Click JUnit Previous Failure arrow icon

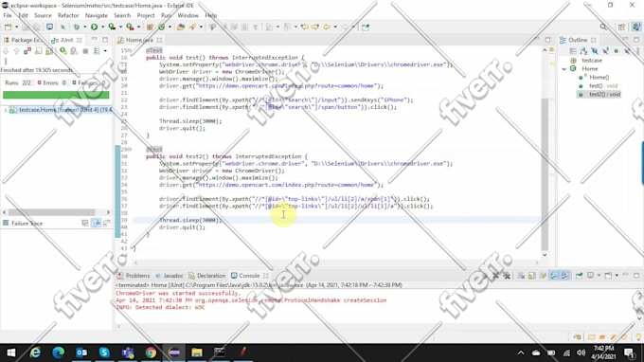click(16, 51)
